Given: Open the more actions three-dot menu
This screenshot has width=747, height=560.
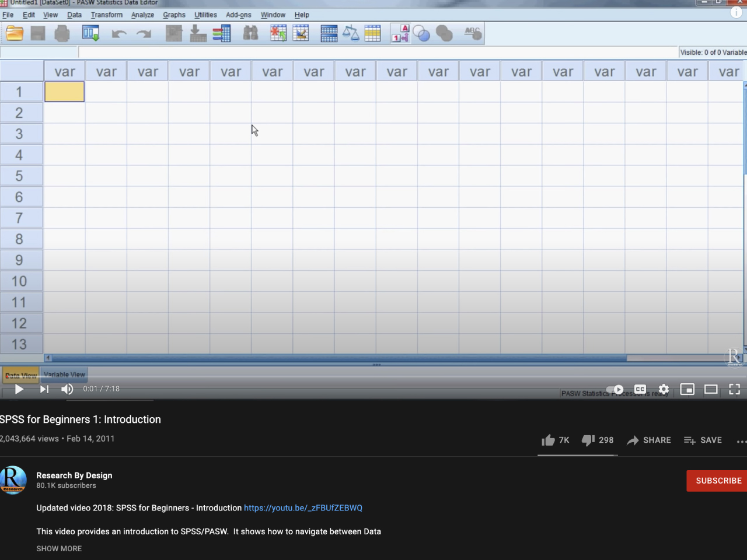Looking at the screenshot, I should pos(741,442).
